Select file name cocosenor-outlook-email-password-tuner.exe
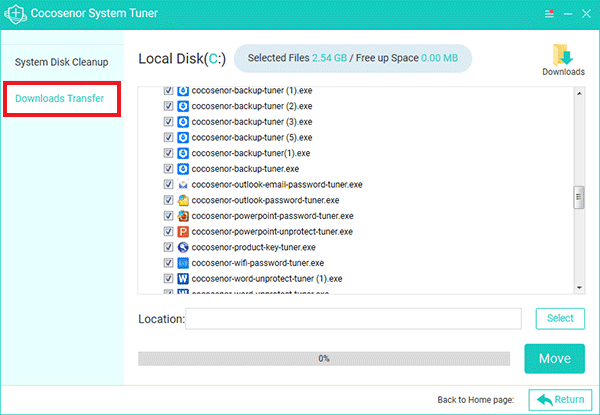 click(x=277, y=184)
